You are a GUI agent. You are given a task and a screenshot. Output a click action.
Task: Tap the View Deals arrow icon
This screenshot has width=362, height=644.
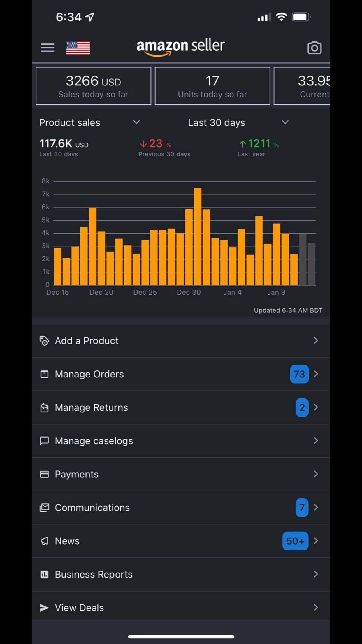click(44, 608)
